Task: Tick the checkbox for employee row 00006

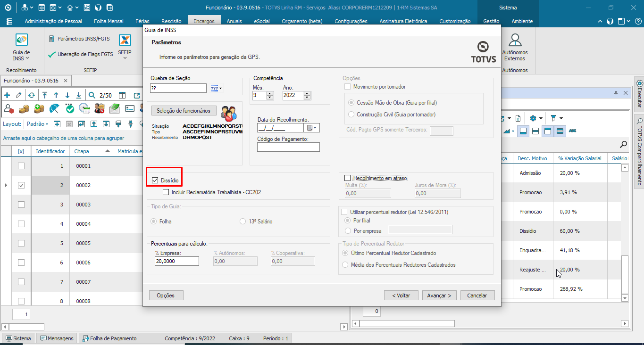Action: pos(21,263)
